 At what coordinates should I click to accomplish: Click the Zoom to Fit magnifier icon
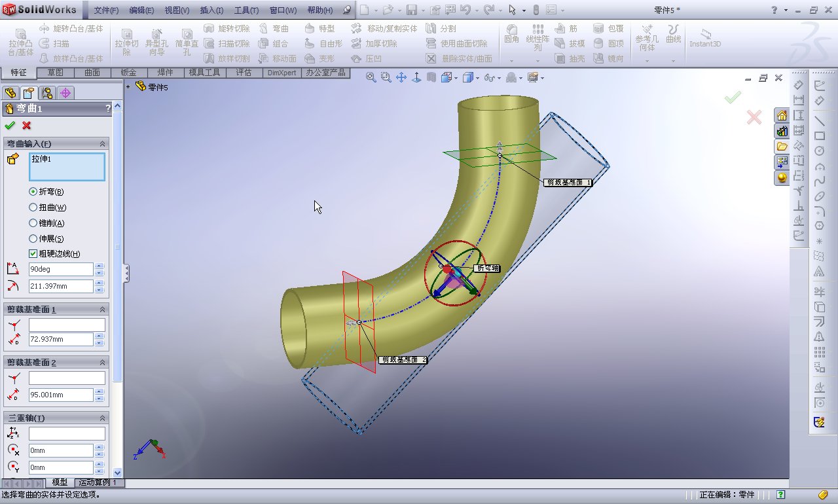click(371, 77)
